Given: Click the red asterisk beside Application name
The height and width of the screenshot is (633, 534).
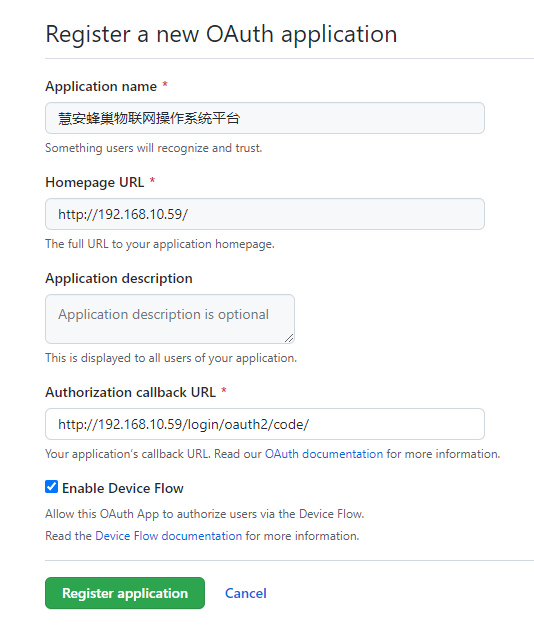Looking at the screenshot, I should [x=165, y=85].
